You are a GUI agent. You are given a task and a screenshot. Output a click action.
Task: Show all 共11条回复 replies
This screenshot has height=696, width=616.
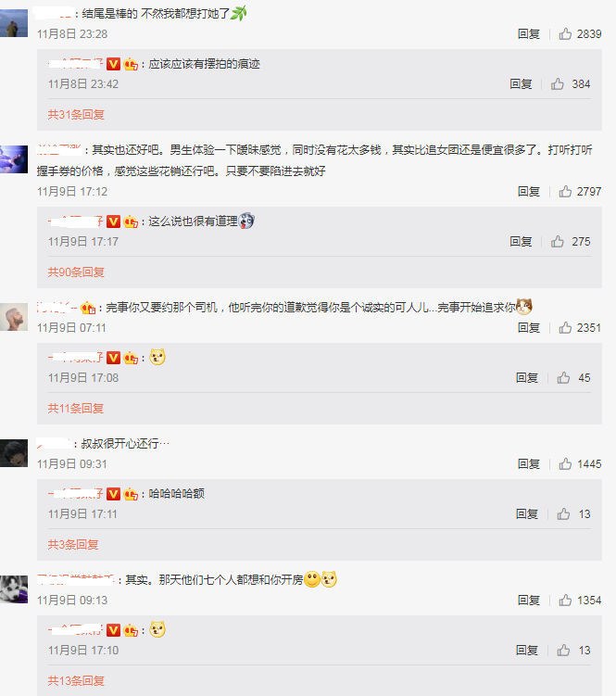[x=75, y=409]
